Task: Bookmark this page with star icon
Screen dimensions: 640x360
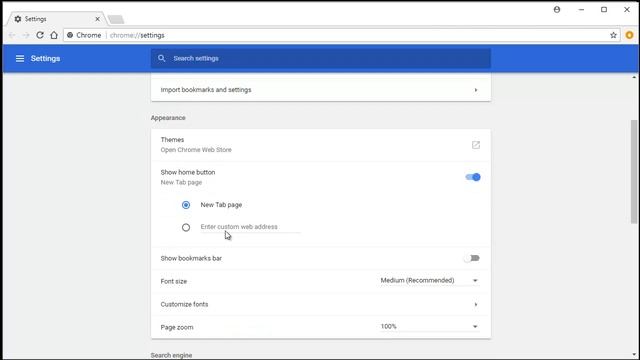Action: pyautogui.click(x=613, y=35)
